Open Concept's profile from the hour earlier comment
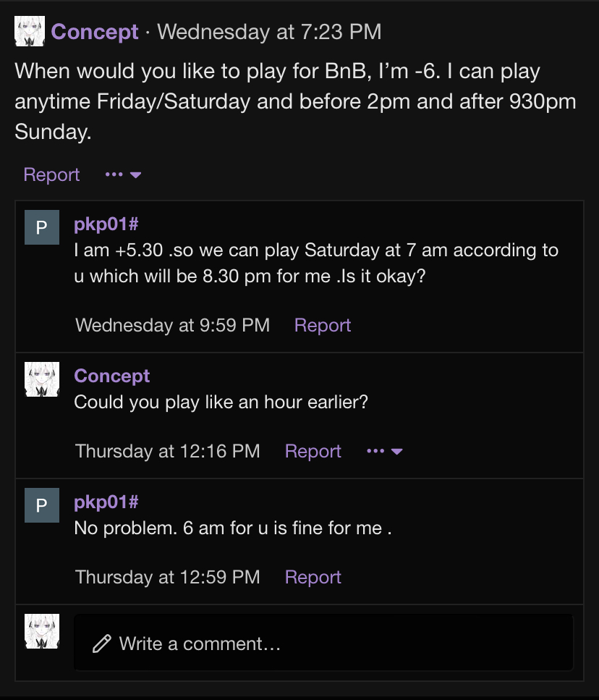Image resolution: width=599 pixels, height=700 pixels. [112, 376]
